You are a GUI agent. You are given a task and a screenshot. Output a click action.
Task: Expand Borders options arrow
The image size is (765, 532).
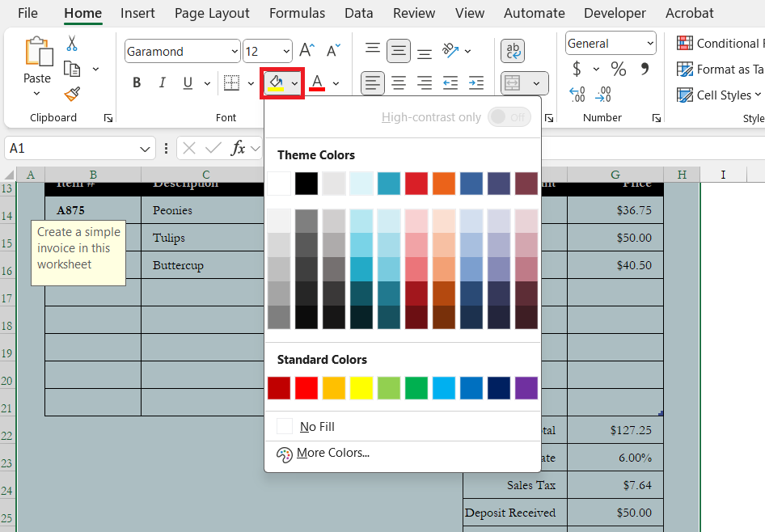[x=251, y=83]
